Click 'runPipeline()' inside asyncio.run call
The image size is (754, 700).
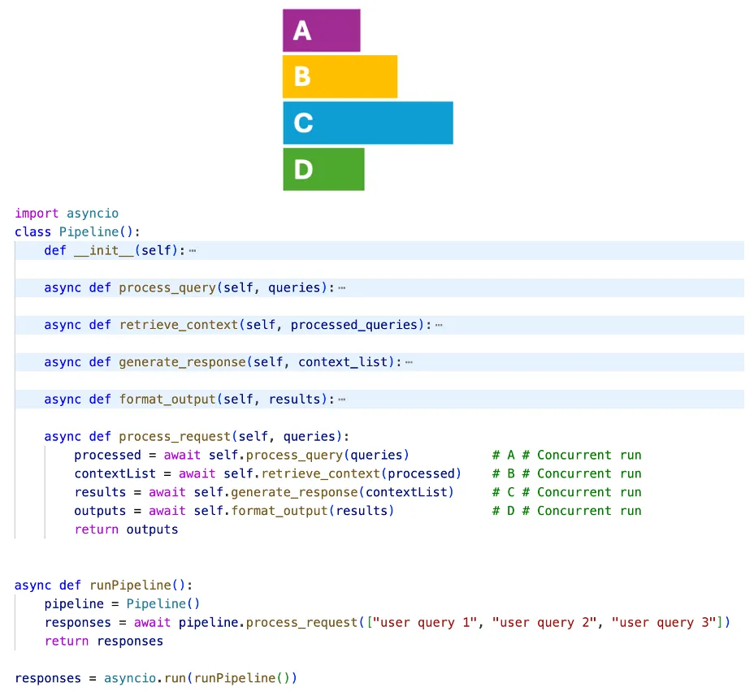pyautogui.click(x=242, y=678)
